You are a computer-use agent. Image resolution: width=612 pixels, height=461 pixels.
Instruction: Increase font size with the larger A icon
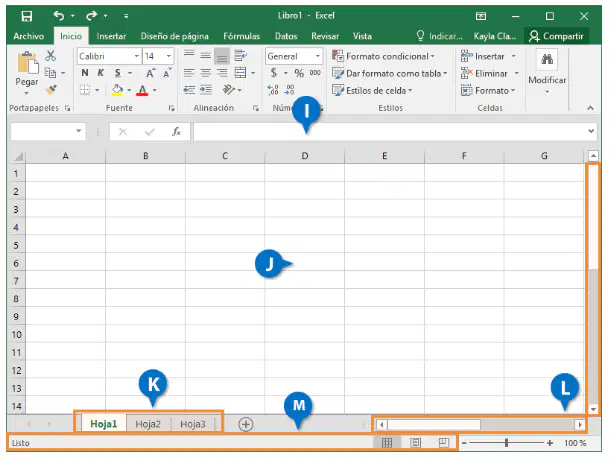[x=150, y=73]
